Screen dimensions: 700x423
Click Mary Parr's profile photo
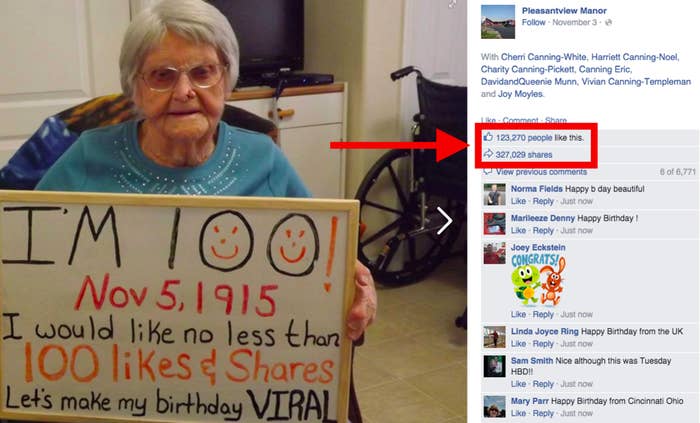495,406
